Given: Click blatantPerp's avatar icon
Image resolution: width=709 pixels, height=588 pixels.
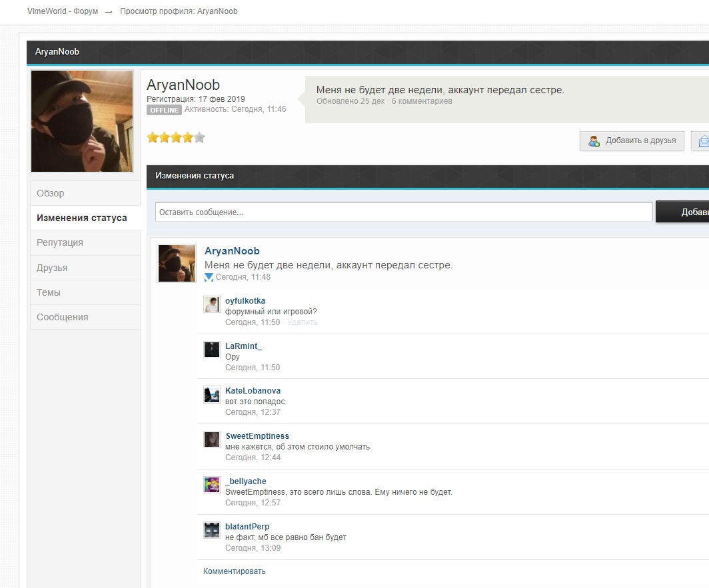Looking at the screenshot, I should (211, 530).
